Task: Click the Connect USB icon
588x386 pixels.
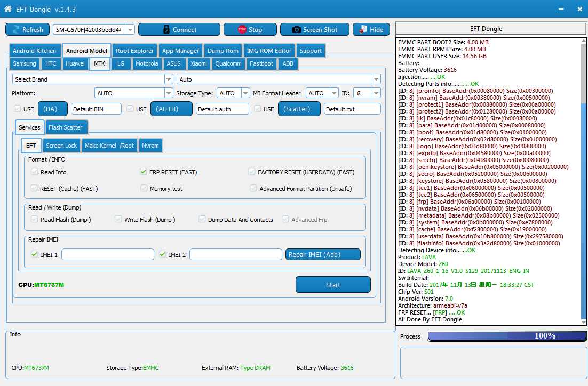Action: (166, 30)
